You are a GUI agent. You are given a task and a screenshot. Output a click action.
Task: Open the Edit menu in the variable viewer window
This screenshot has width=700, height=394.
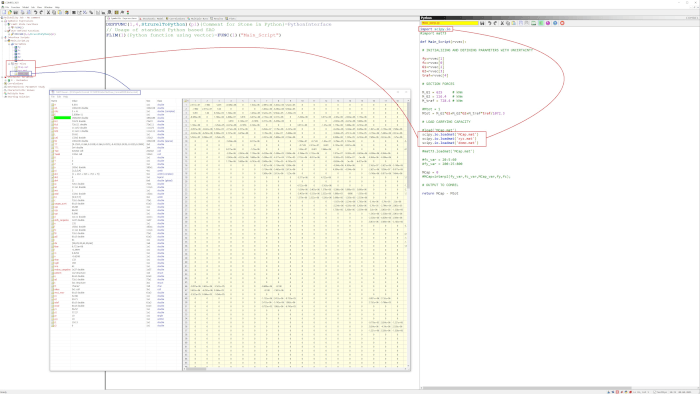pyautogui.click(x=59, y=96)
